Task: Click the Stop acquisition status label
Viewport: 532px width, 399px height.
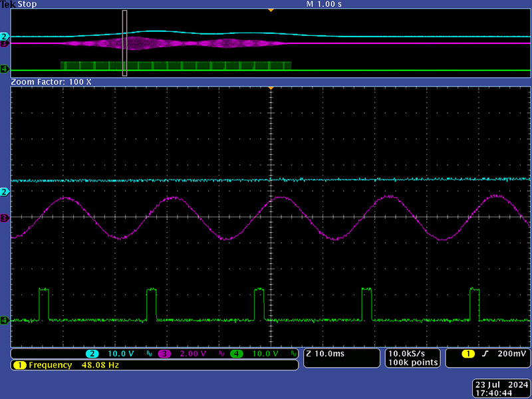Action: [27, 5]
